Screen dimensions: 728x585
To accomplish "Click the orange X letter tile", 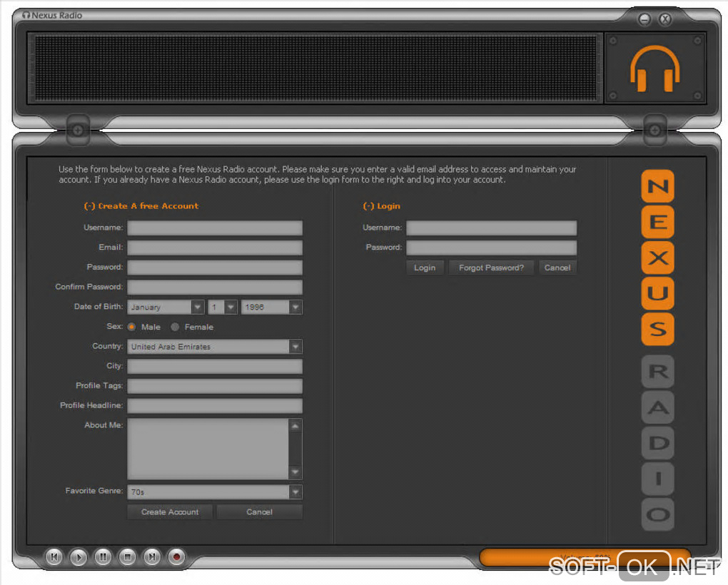I will (658, 258).
